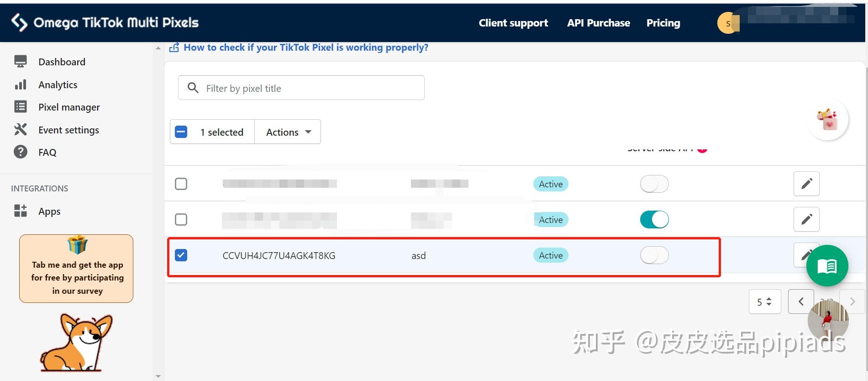
Task: Open Pricing in the top menu
Action: tap(663, 23)
